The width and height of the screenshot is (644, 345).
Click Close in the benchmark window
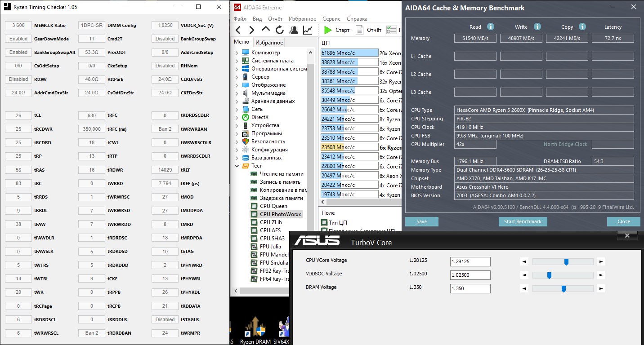click(623, 221)
